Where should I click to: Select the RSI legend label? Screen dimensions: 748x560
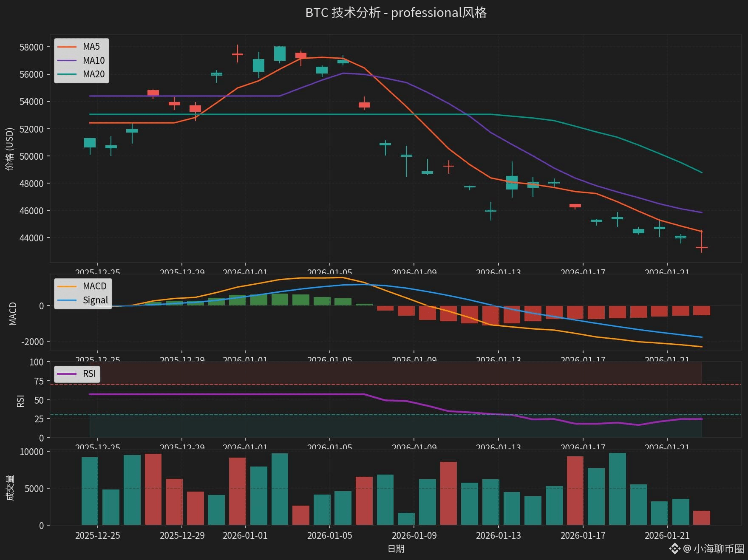click(89, 374)
